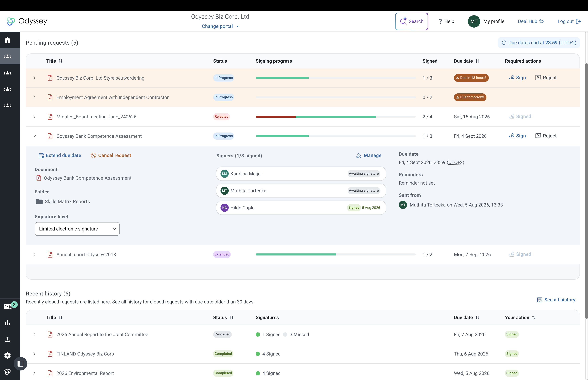Click signing progress bar for Styrelseutvärdering
This screenshot has width=588, height=380.
[336, 78]
